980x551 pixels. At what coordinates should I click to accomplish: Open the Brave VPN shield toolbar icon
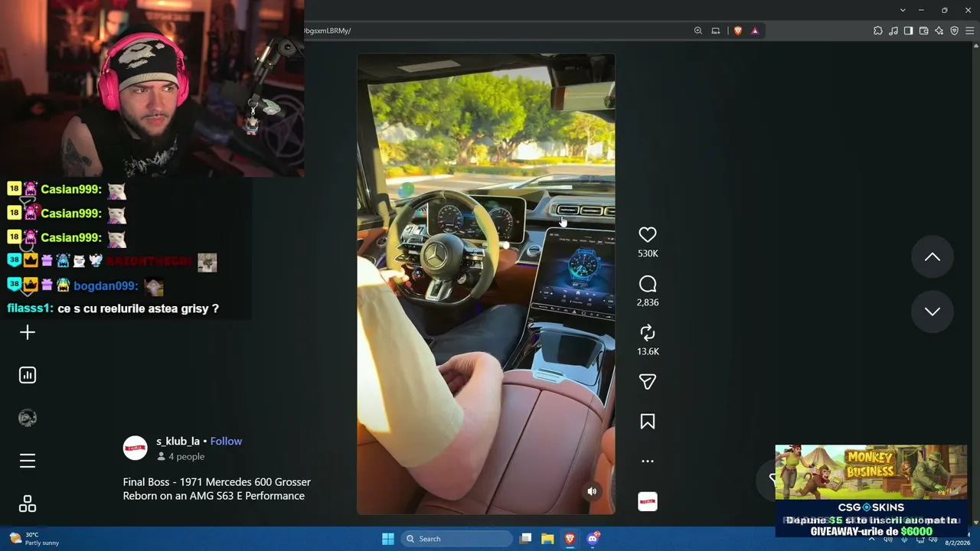955,31
